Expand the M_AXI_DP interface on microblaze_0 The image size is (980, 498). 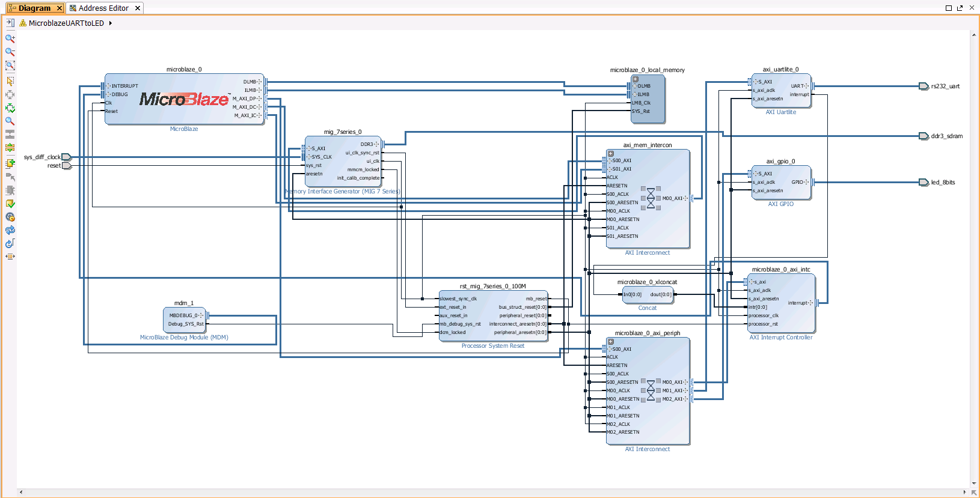click(x=260, y=99)
